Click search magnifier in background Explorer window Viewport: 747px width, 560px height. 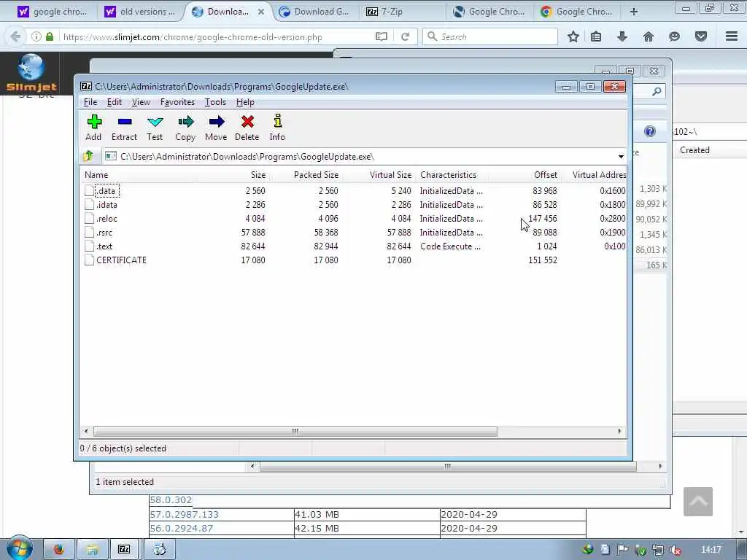click(x=657, y=91)
